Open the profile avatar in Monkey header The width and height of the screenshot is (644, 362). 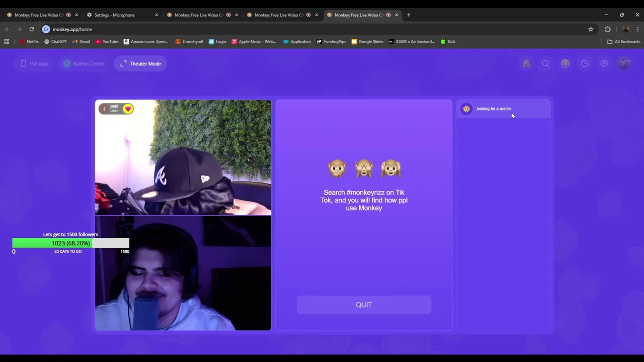pyautogui.click(x=624, y=64)
